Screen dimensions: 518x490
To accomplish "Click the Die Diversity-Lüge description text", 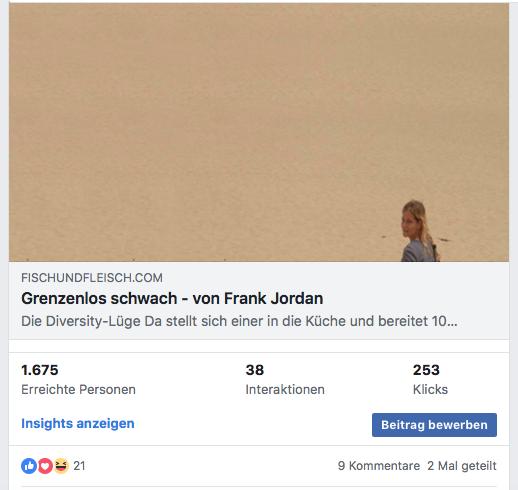I will (239, 321).
